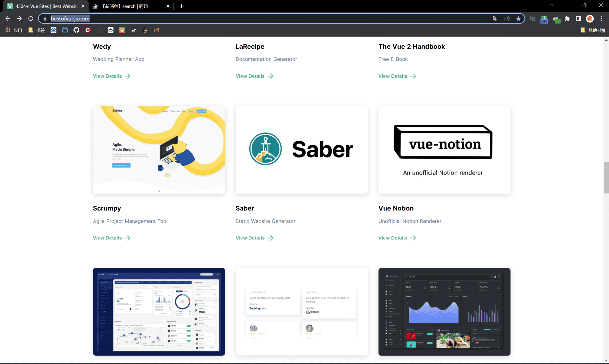Click the Google Translate page icon

click(x=496, y=19)
